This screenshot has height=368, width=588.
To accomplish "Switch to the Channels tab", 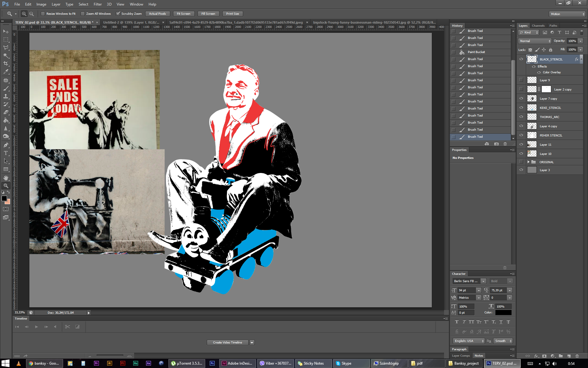I will (x=538, y=26).
